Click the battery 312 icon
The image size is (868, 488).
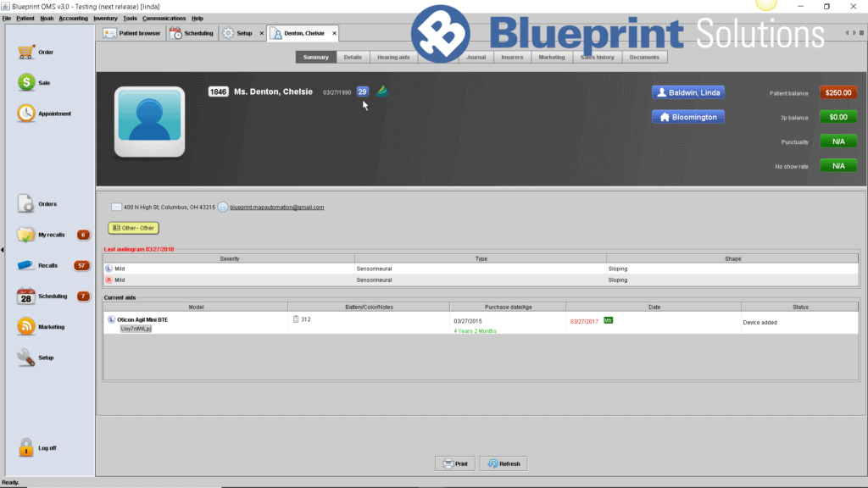(296, 319)
